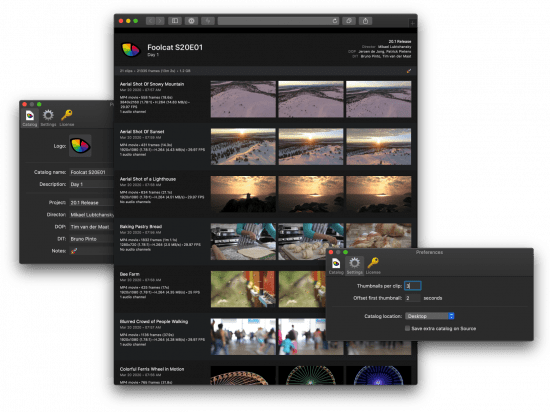The image size is (550, 412).
Task: Open first thumbnail of Aerial Shot Of Snowy Mountain
Action: coord(243,99)
